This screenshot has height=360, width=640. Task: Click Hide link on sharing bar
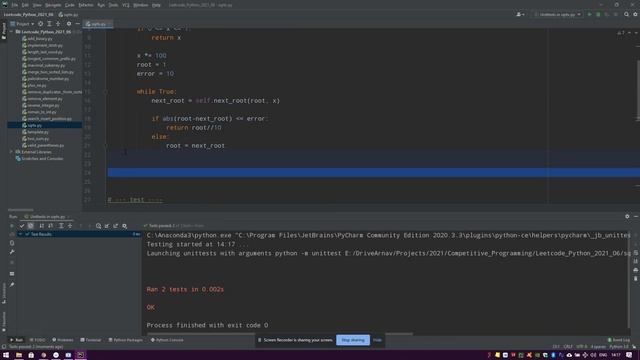[x=377, y=340]
